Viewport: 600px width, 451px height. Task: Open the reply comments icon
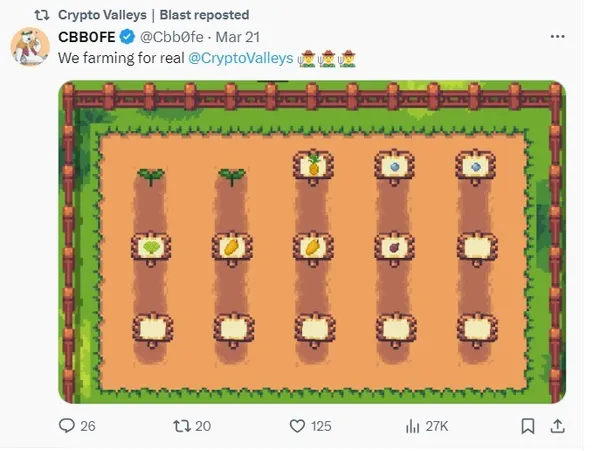[67, 425]
